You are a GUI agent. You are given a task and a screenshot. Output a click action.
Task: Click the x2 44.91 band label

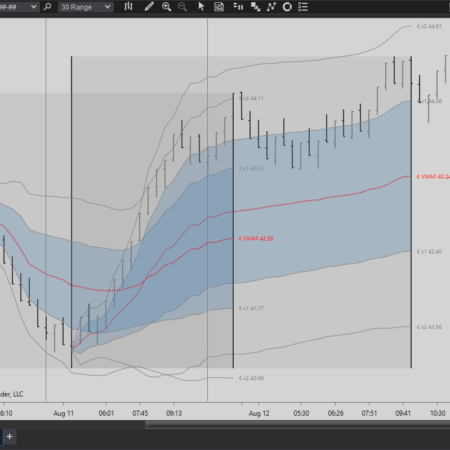point(429,26)
